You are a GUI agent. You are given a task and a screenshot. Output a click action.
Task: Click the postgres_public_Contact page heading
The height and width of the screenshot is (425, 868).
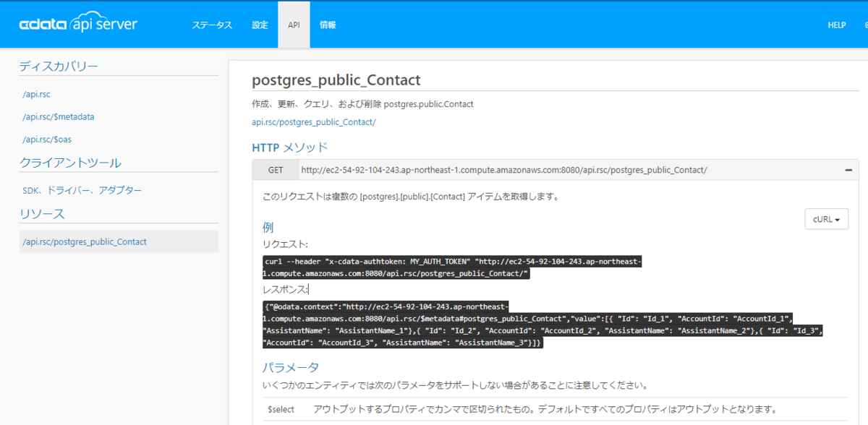(x=336, y=80)
